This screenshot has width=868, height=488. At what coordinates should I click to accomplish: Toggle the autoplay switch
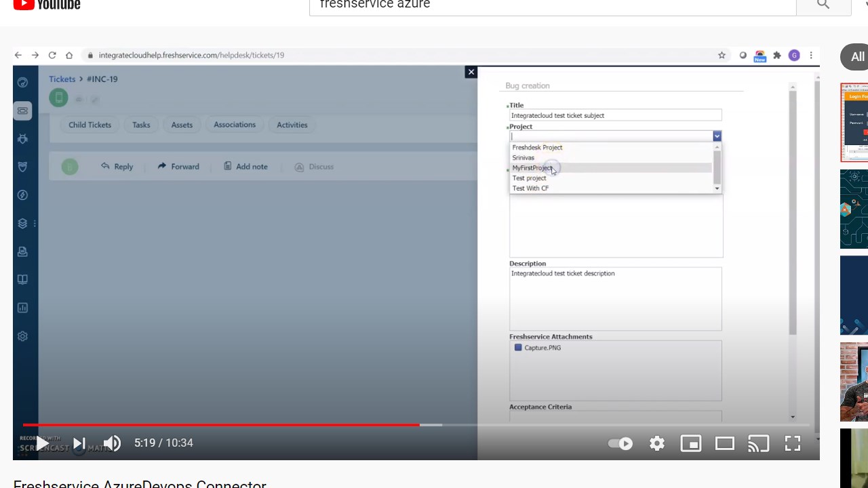click(x=620, y=443)
